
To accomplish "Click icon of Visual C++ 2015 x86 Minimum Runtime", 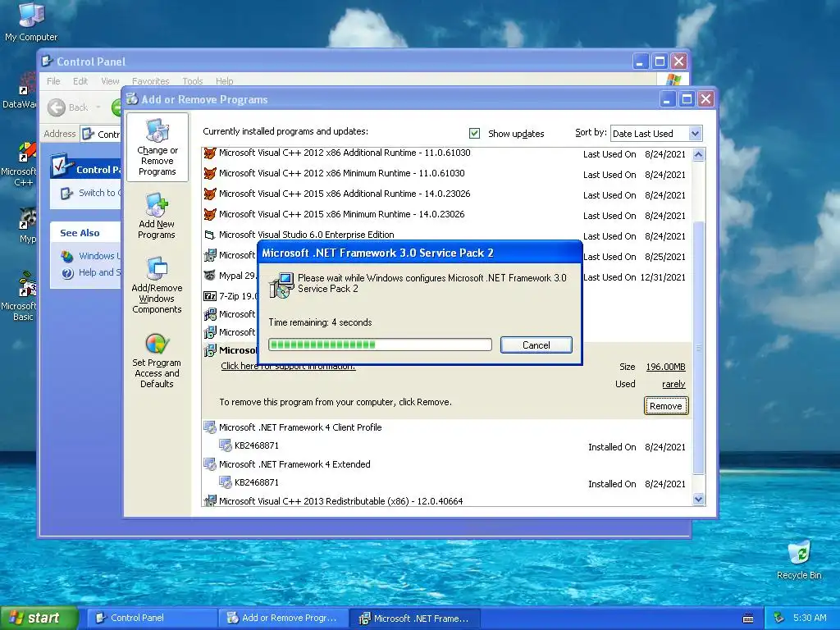I will coord(210,214).
